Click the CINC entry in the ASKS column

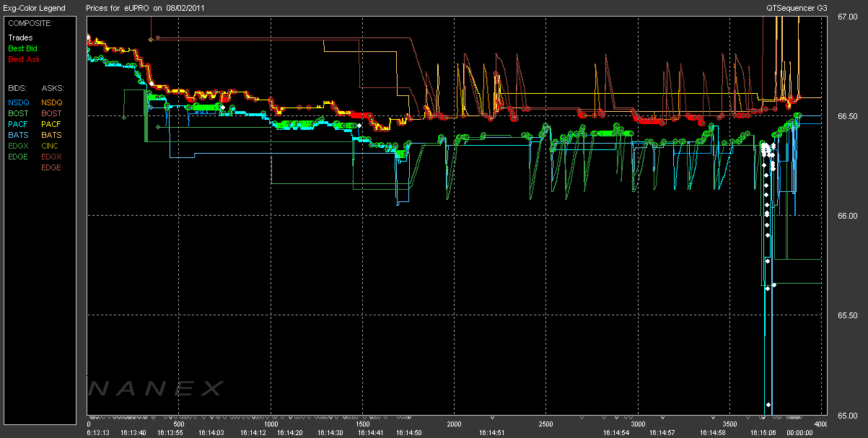[x=51, y=146]
